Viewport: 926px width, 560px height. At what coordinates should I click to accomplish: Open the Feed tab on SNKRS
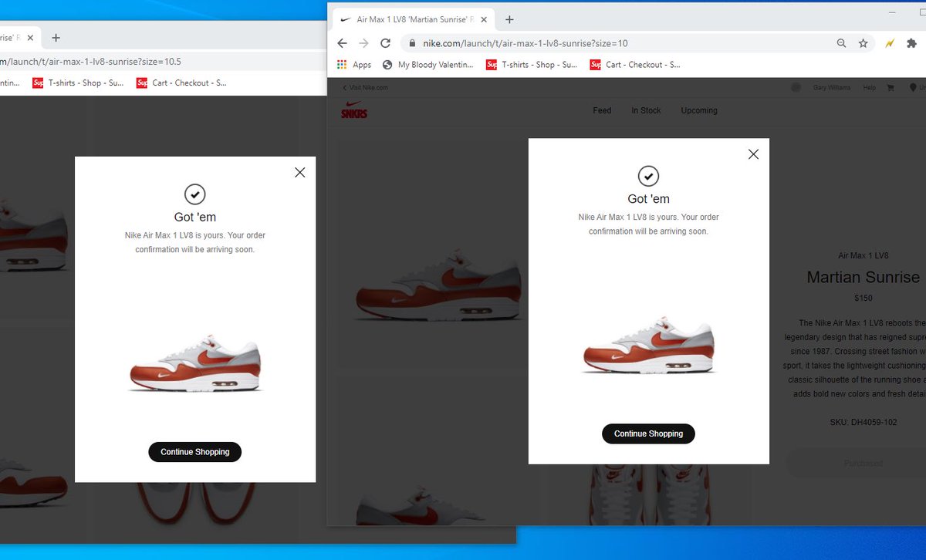point(602,110)
